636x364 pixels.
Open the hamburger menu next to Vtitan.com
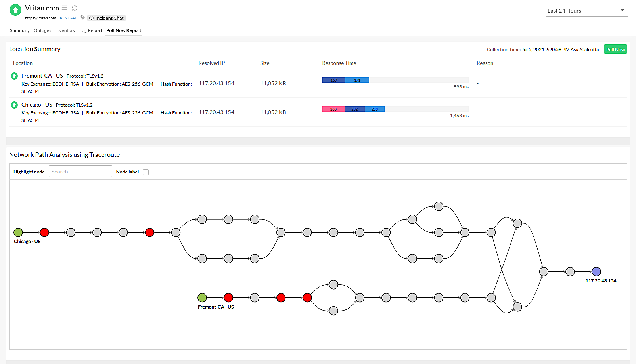point(65,8)
